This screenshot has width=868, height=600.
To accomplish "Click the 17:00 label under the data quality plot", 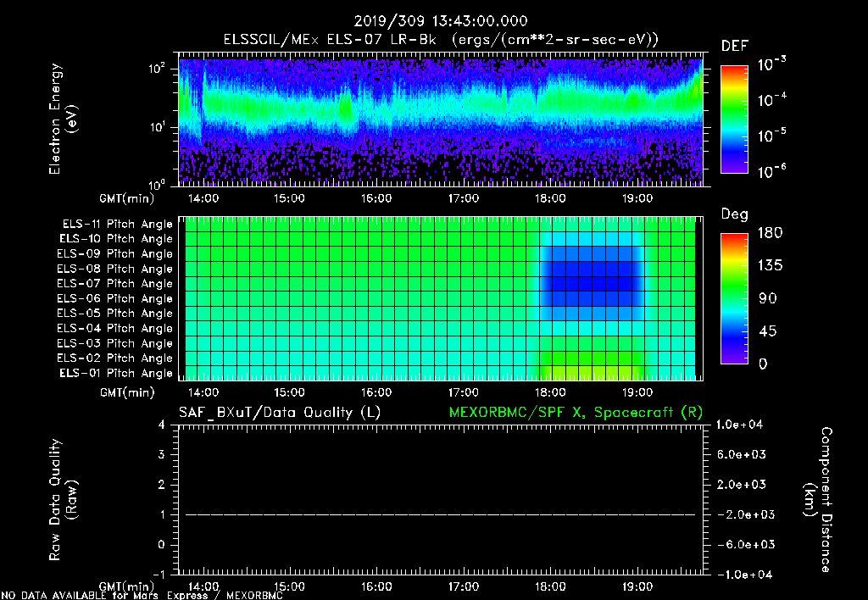I will [464, 586].
